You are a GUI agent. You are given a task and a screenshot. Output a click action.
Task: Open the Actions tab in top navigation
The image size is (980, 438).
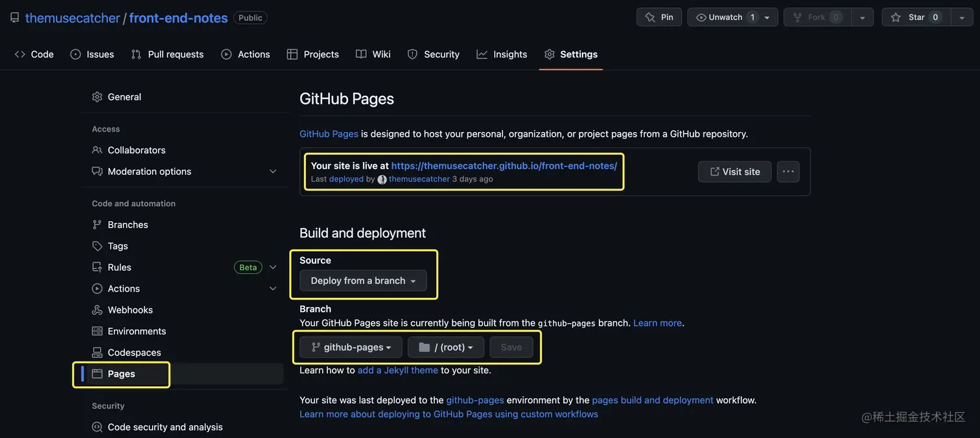point(246,54)
